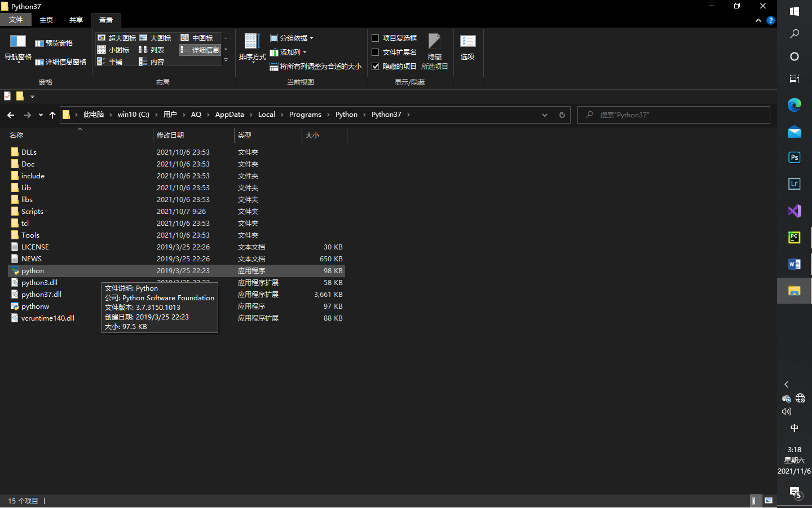812x508 pixels.
Task: Select python37.dll file row
Action: pyautogui.click(x=176, y=295)
